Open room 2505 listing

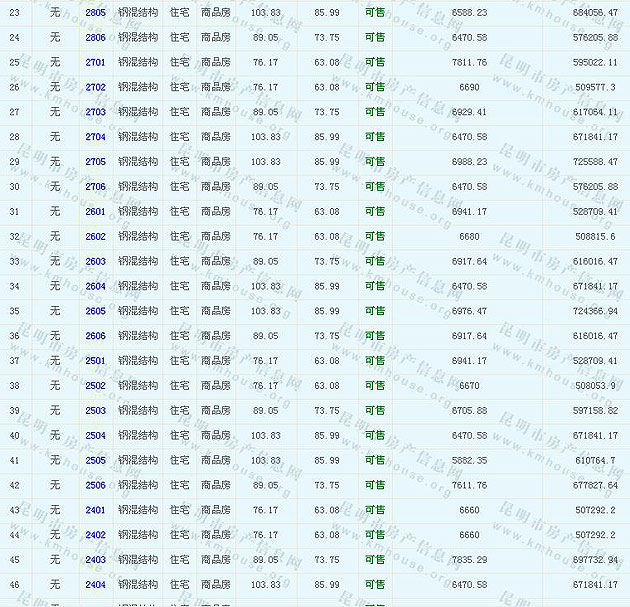[95, 461]
